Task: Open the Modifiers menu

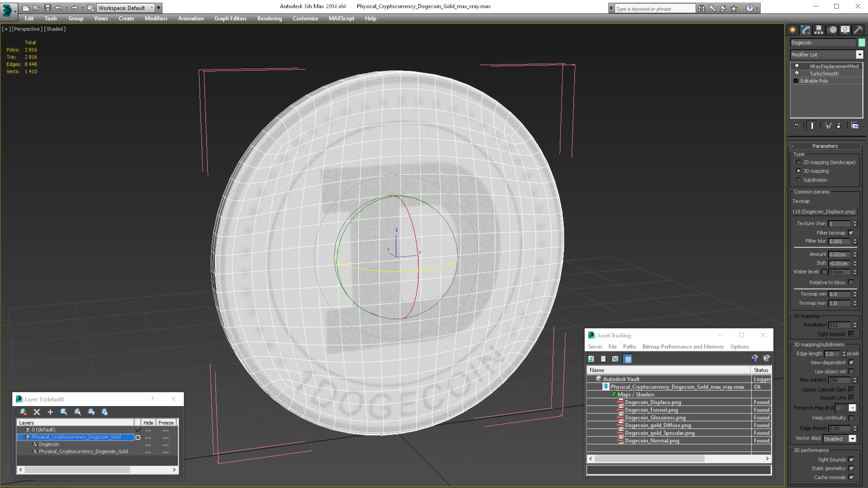Action: pyautogui.click(x=156, y=18)
